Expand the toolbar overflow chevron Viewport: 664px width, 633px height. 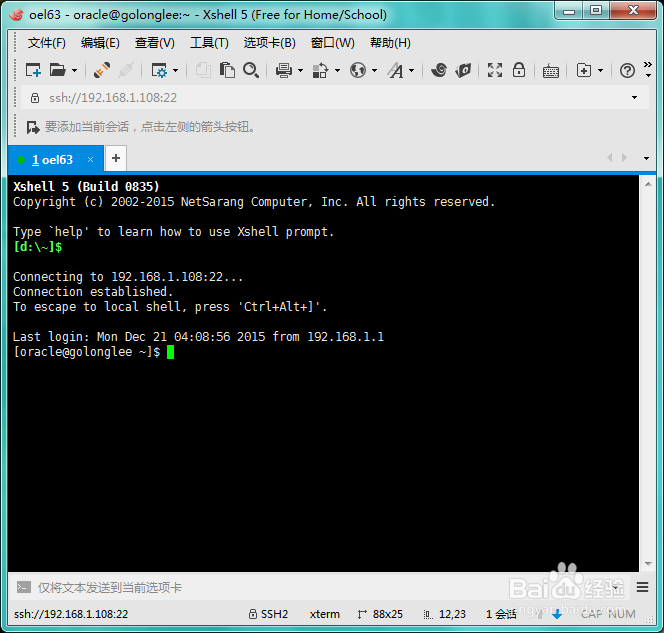(648, 69)
